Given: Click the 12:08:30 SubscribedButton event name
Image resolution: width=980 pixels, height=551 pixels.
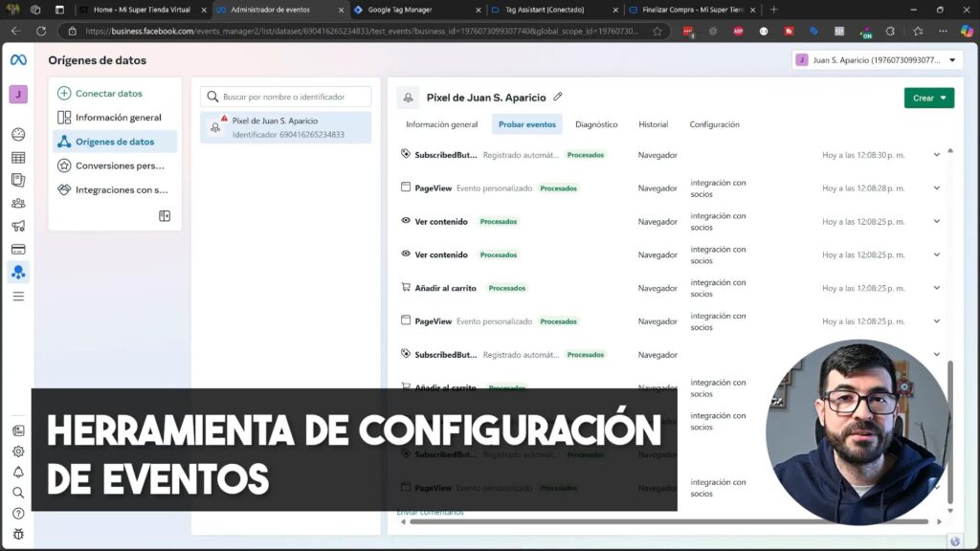Looking at the screenshot, I should (446, 155).
